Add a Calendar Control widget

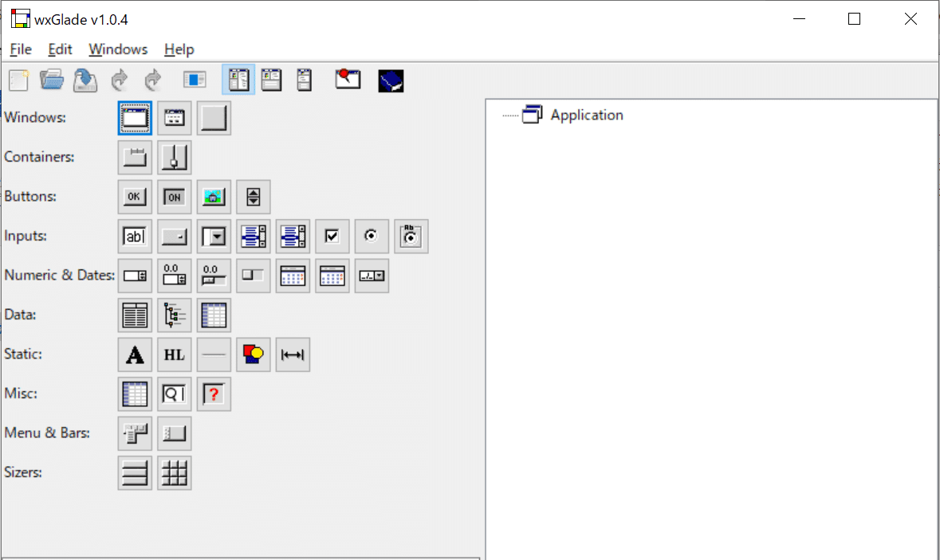click(293, 276)
